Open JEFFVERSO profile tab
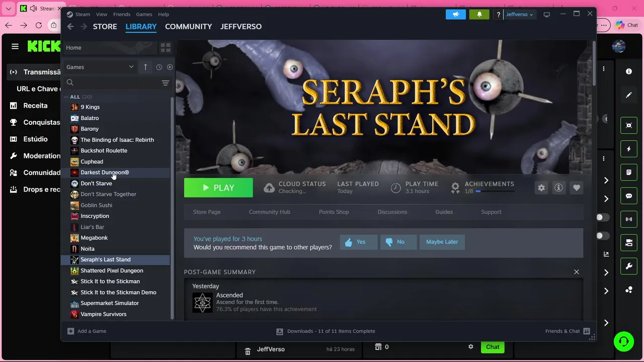This screenshot has width=644, height=362. [x=240, y=27]
